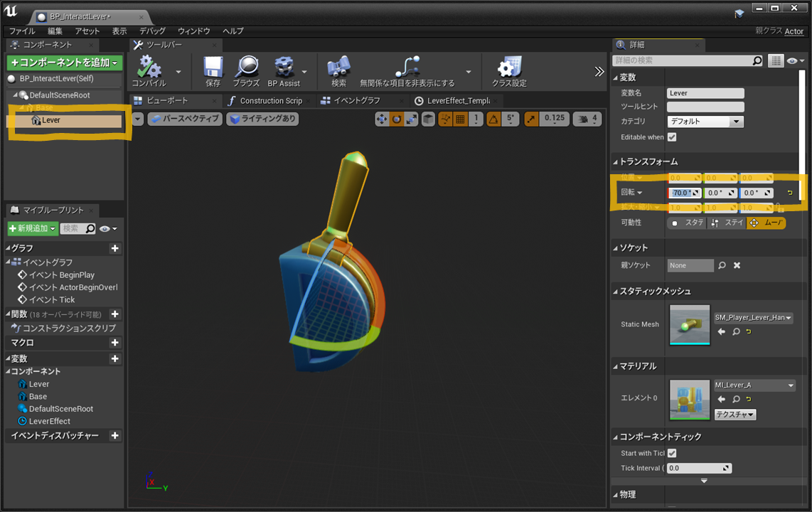The width and height of the screenshot is (812, 512).
Task: Open the Texture (テクスチャ) dropdown button
Action: click(735, 415)
